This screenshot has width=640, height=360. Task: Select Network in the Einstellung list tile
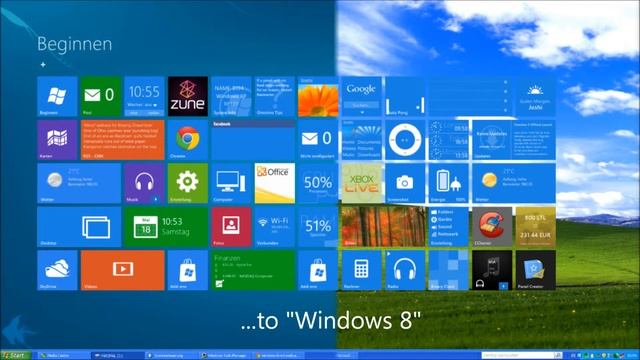(x=444, y=234)
